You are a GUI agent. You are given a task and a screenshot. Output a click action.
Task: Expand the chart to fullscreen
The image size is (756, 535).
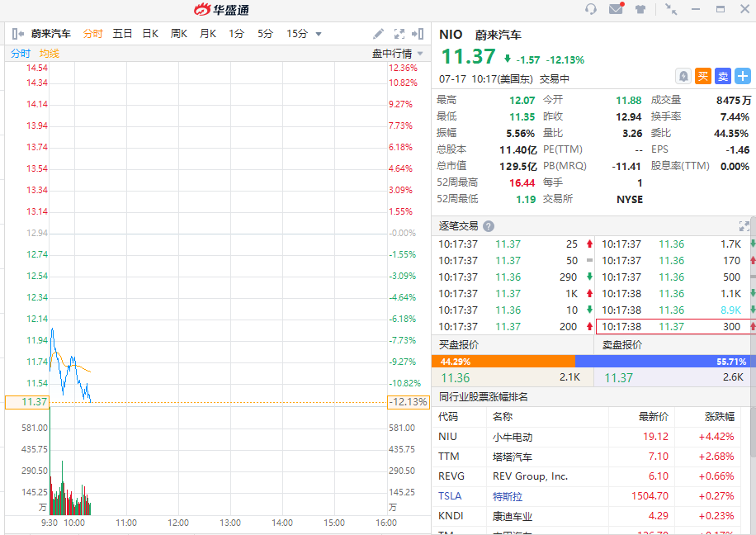399,34
